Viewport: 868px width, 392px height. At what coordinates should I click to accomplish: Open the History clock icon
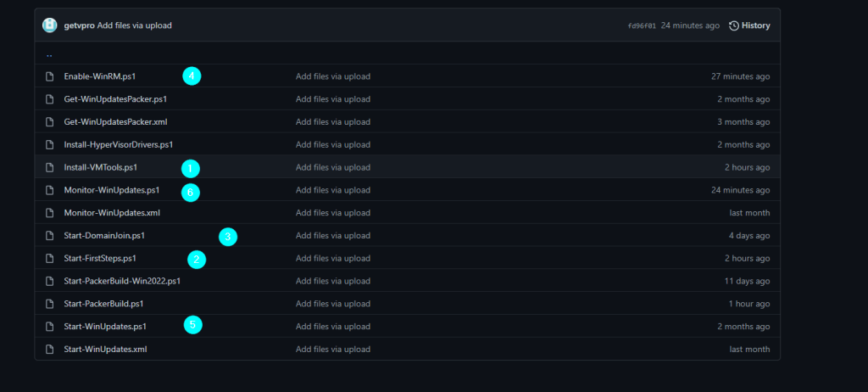pos(734,25)
